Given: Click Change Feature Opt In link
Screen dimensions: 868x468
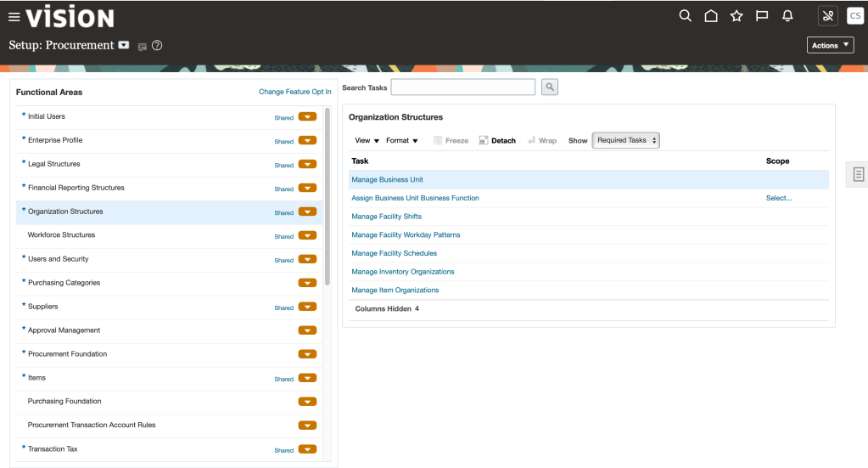Looking at the screenshot, I should point(294,92).
